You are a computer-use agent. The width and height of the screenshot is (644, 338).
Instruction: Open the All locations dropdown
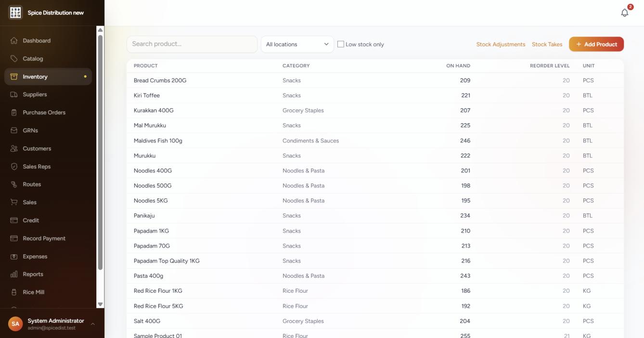[x=297, y=44]
